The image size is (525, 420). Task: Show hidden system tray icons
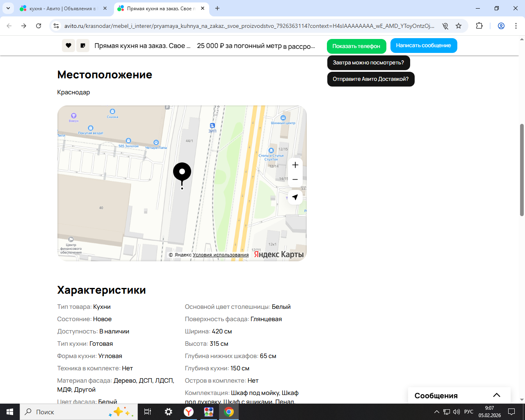pos(437,412)
